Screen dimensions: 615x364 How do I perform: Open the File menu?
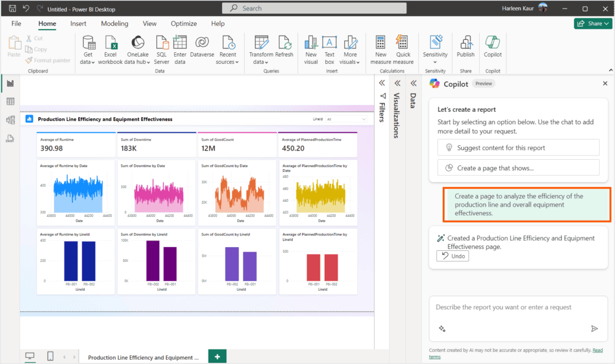coord(16,23)
